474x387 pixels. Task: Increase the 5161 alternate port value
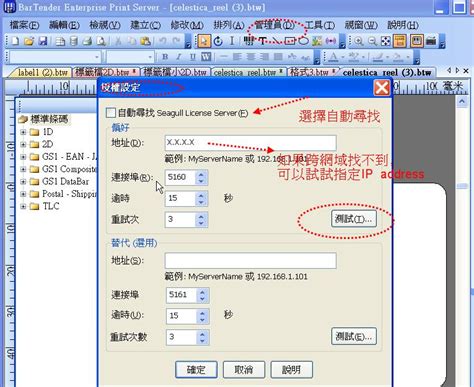point(202,291)
